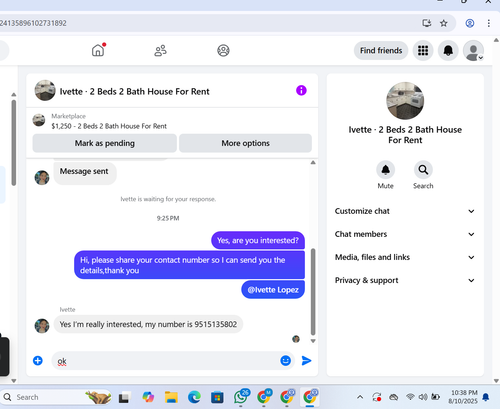Viewport: 500px width, 409px height.
Task: Open the third Chrome window in taskbar
Action: (x=310, y=397)
